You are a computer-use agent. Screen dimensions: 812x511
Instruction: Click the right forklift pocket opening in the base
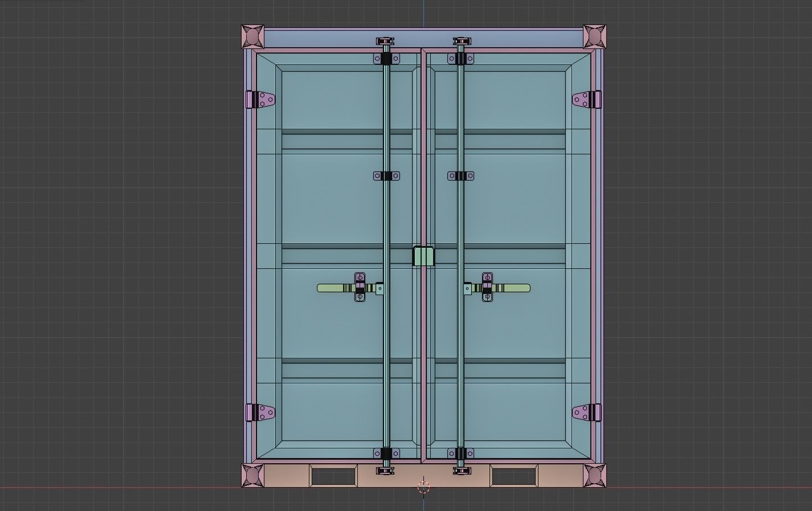513,476
